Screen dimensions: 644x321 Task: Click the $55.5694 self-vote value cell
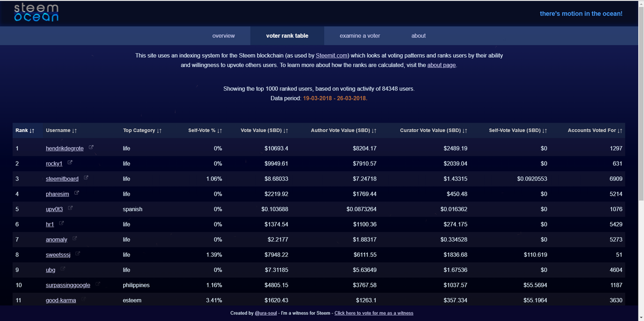click(x=535, y=285)
